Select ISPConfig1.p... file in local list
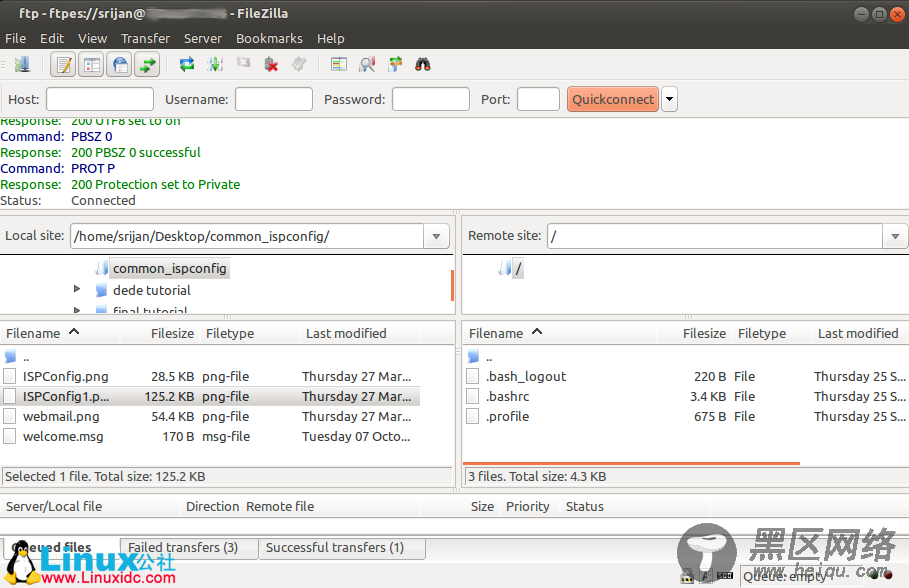909x588 pixels. [x=210, y=397]
